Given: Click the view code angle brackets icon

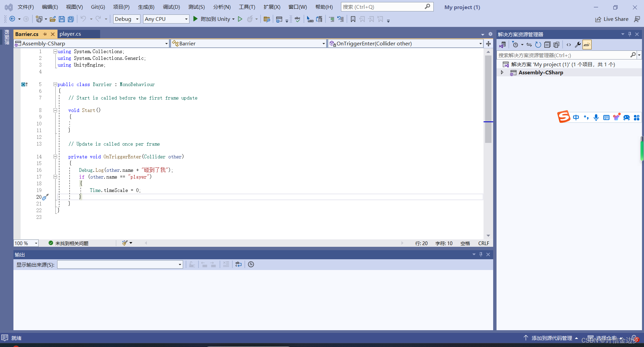Looking at the screenshot, I should [569, 45].
